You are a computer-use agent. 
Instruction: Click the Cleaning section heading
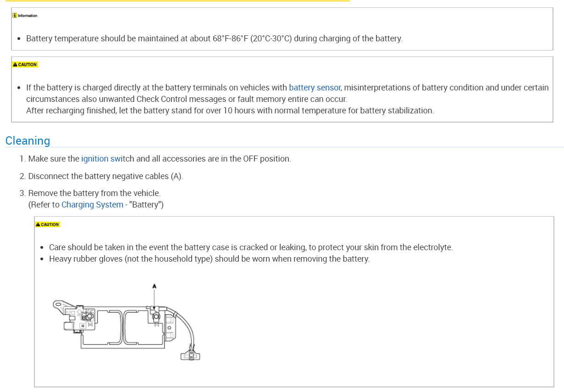click(28, 141)
